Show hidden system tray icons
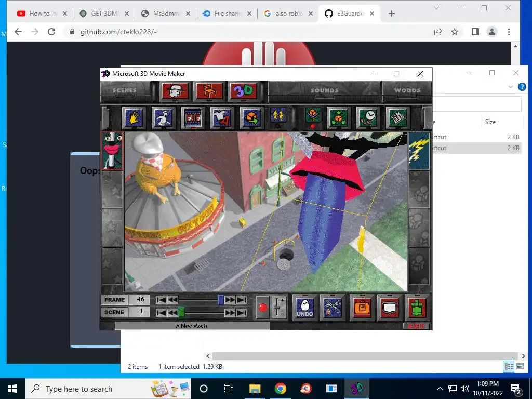The height and width of the screenshot is (399, 532). 440,389
